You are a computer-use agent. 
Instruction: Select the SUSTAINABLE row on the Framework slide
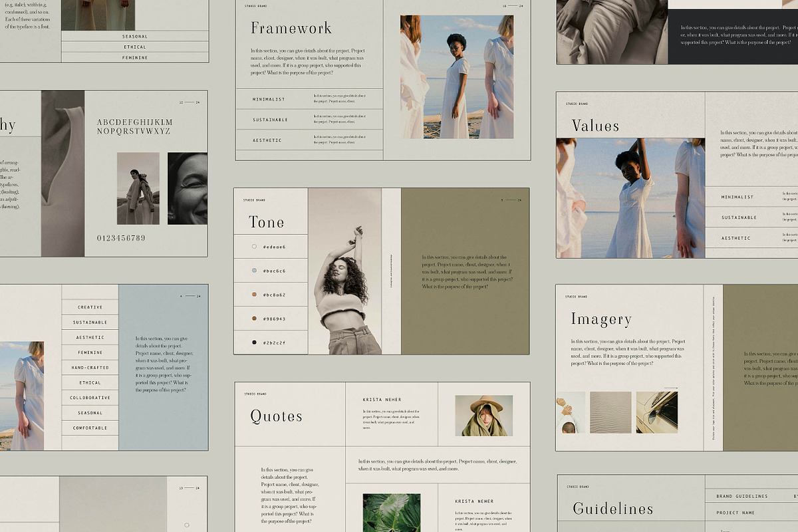[309, 120]
